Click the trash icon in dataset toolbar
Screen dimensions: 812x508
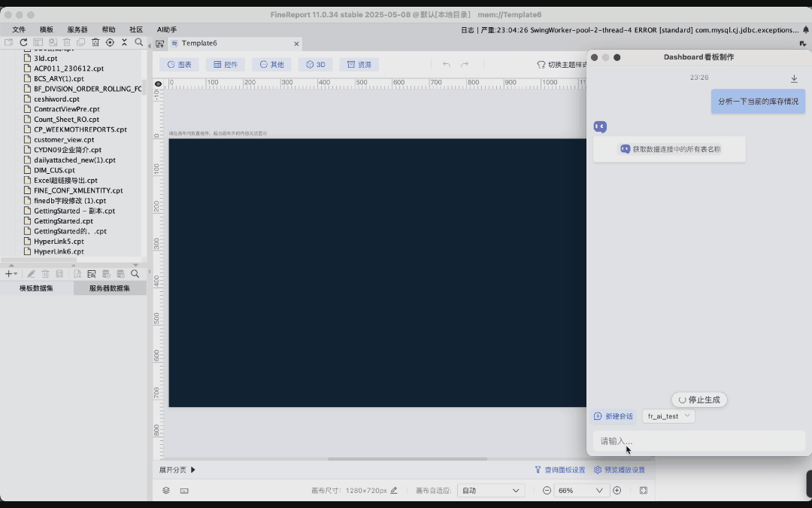45,274
